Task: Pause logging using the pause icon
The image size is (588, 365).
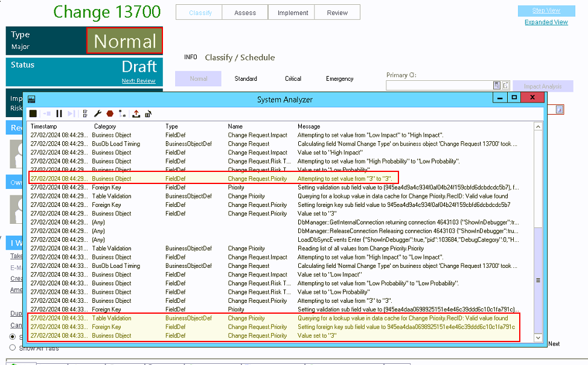Action: [59, 113]
